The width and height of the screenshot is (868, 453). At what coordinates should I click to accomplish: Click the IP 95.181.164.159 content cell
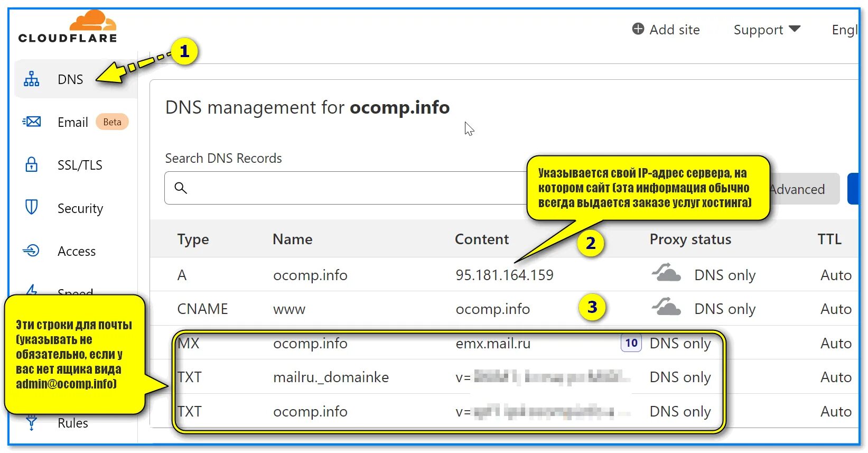[x=505, y=275]
